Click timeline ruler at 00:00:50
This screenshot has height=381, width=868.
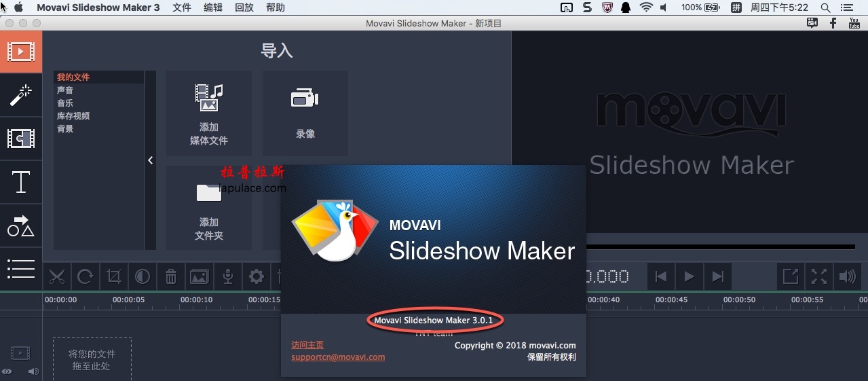[x=739, y=300]
